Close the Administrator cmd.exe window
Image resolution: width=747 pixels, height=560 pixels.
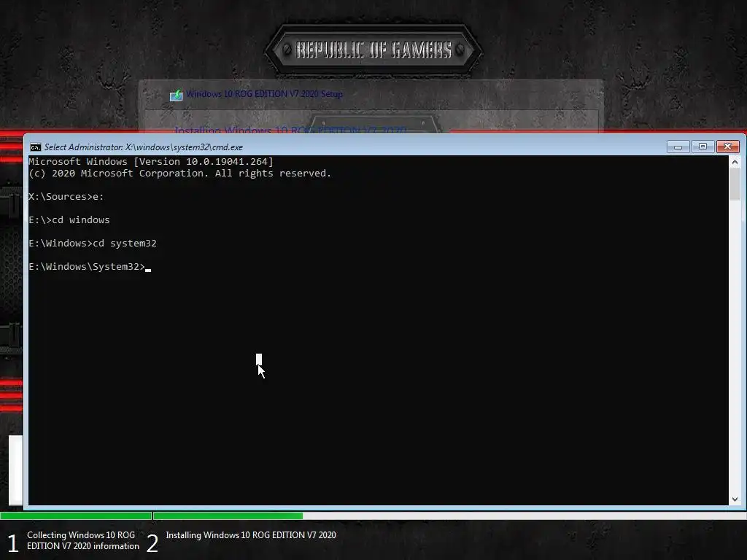727,147
